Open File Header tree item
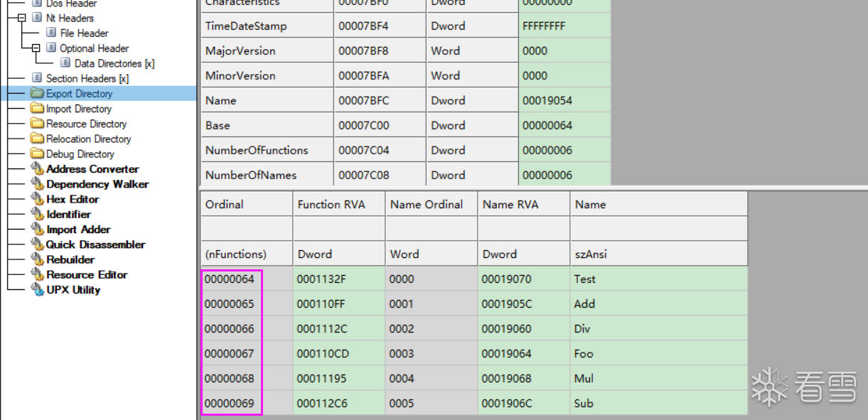The image size is (868, 420). (x=84, y=33)
